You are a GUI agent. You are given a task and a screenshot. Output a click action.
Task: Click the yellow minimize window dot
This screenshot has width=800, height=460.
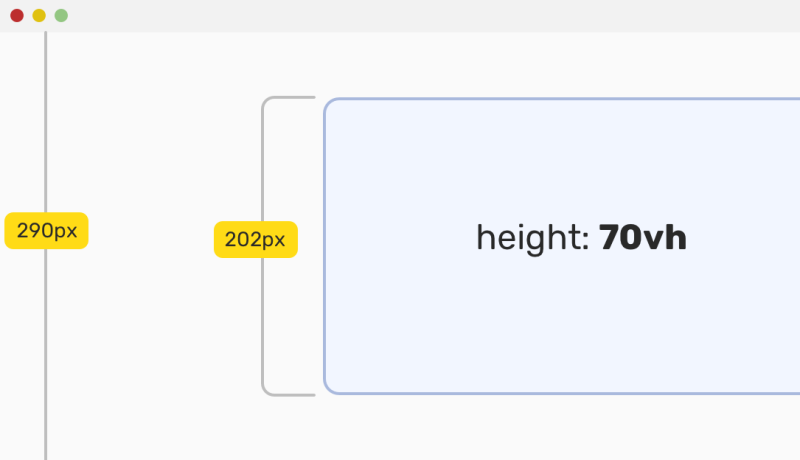click(39, 15)
